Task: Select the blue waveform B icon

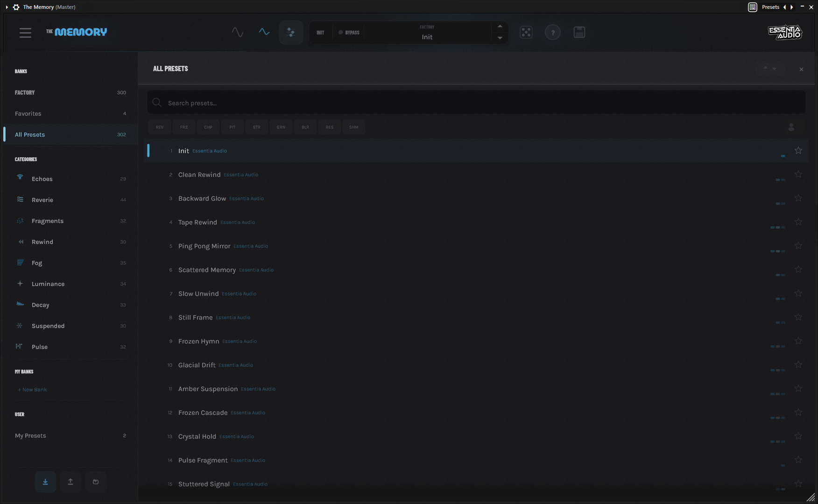Action: click(x=264, y=32)
